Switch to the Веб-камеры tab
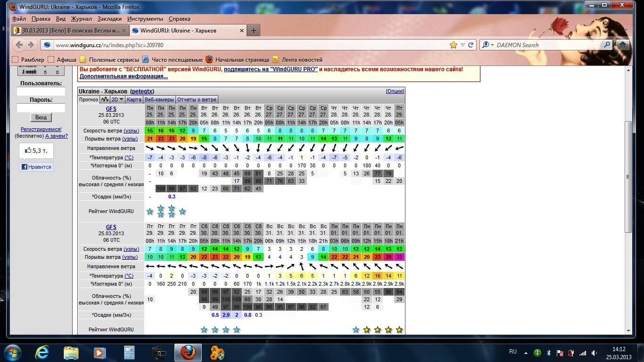 pyautogui.click(x=159, y=99)
